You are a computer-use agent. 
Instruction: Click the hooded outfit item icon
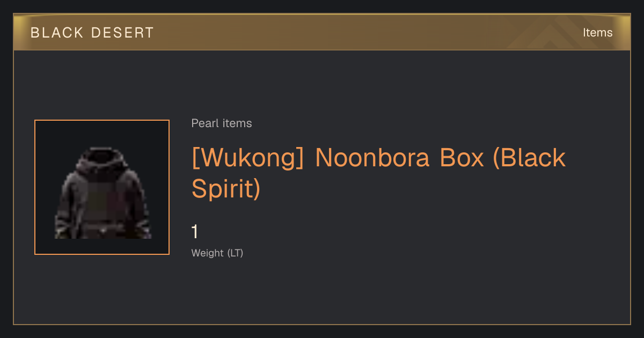point(103,193)
